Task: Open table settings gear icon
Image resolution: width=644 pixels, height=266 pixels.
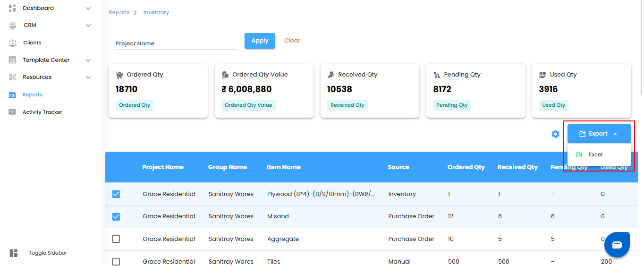Action: (x=556, y=134)
